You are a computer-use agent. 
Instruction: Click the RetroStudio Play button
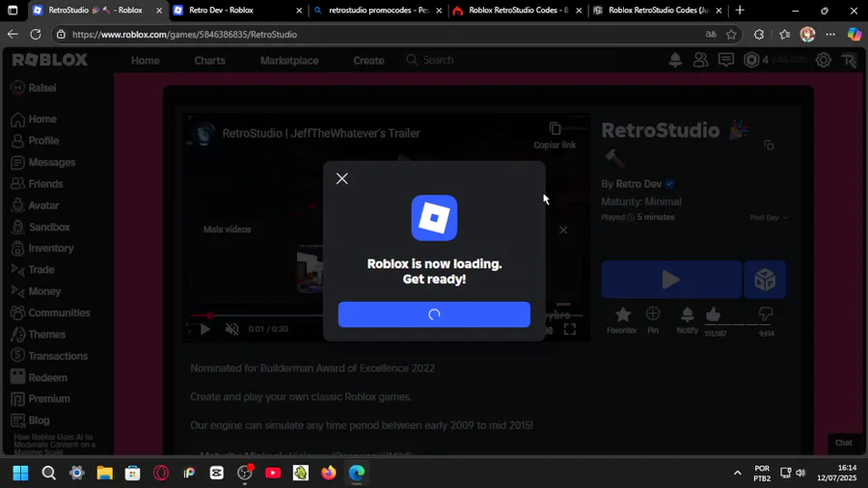[671, 280]
